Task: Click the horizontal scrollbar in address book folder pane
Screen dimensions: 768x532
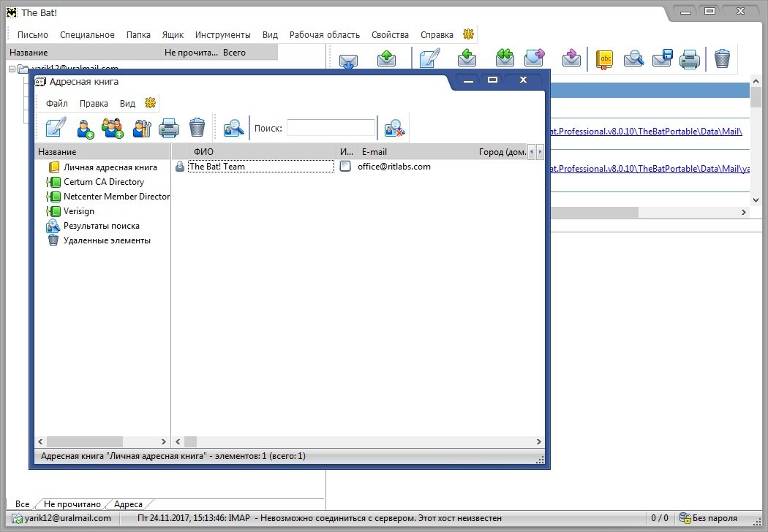Action: coord(102,442)
